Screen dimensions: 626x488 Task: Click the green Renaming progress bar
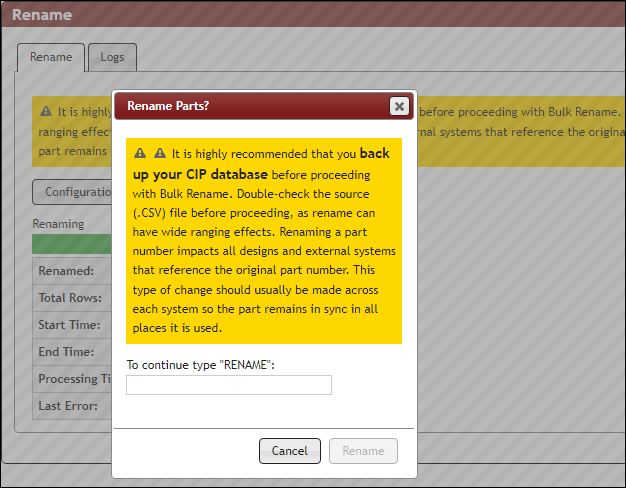tap(72, 244)
